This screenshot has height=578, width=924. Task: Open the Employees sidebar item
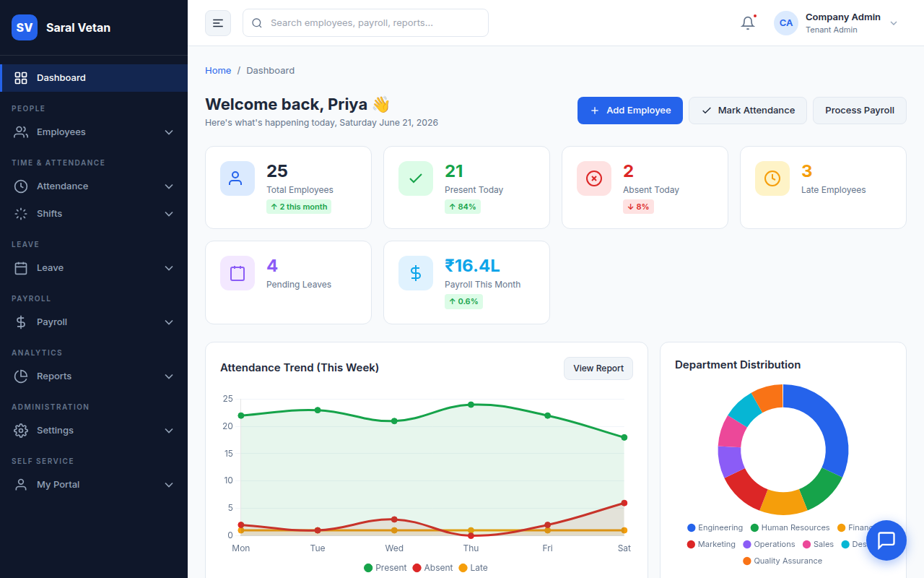click(x=94, y=132)
